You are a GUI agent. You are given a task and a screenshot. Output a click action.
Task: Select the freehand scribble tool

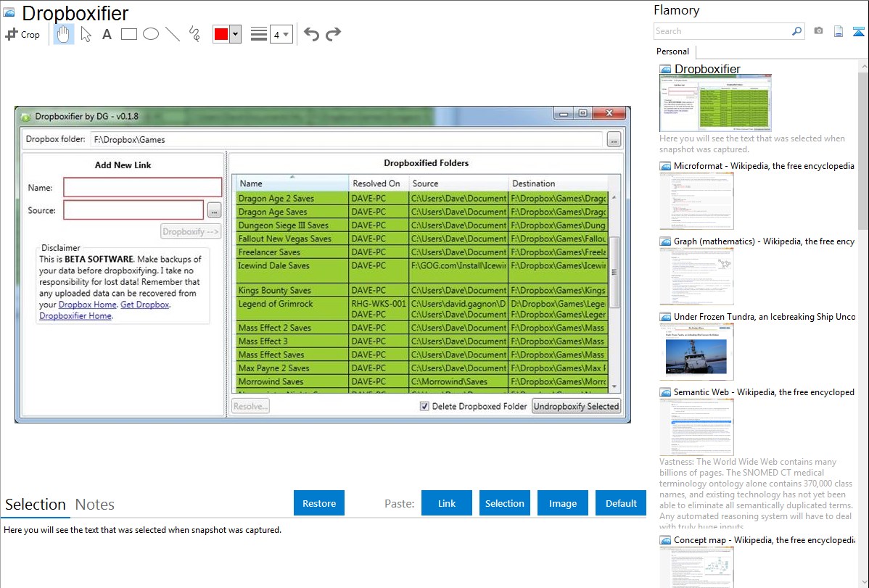pos(194,34)
